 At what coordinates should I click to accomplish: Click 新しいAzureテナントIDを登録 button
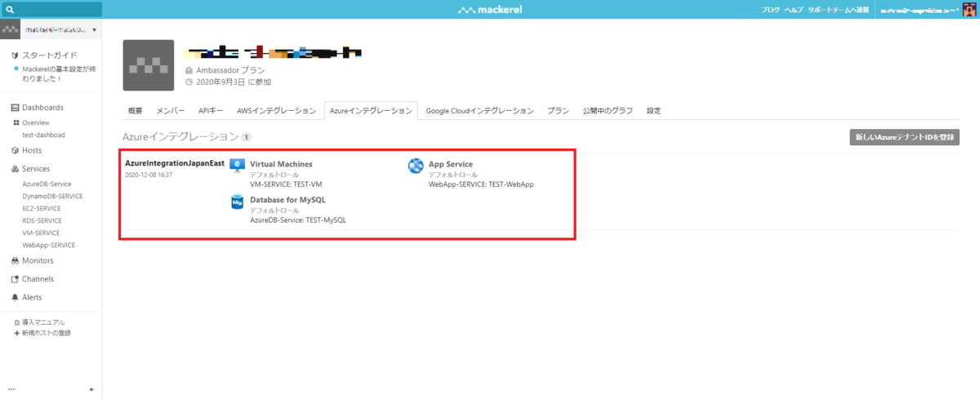point(905,137)
